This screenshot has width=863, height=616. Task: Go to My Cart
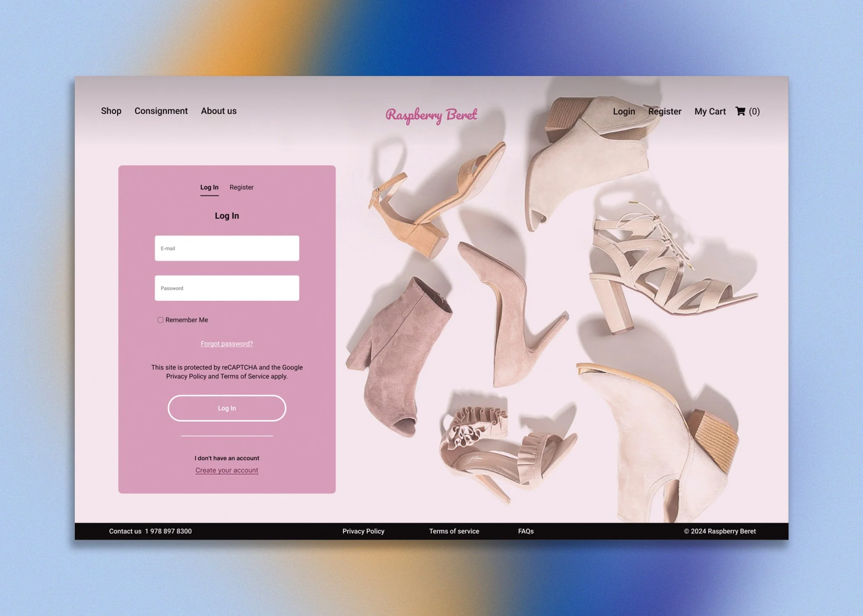point(710,111)
